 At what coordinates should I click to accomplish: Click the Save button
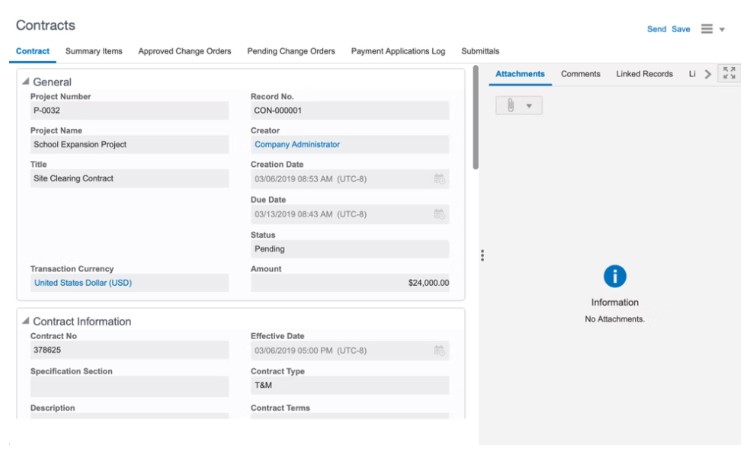click(x=681, y=29)
